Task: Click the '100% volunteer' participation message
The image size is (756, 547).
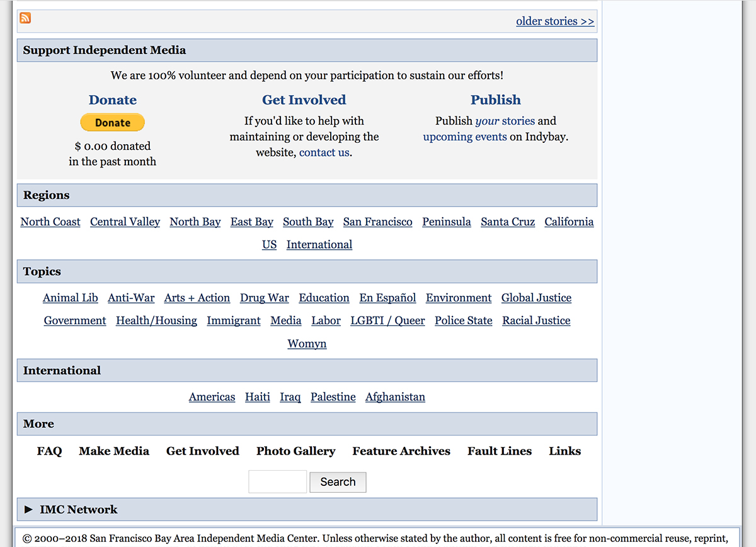Action: [307, 76]
